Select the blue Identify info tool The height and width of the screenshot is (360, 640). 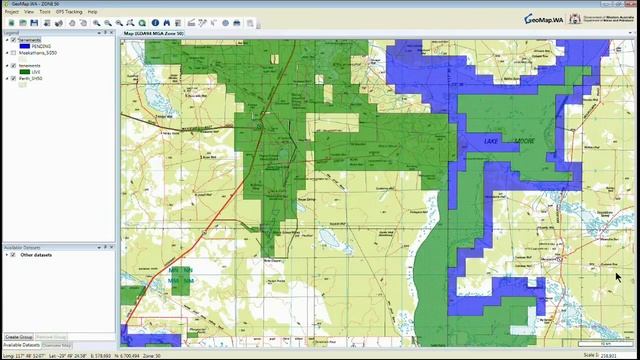point(155,23)
